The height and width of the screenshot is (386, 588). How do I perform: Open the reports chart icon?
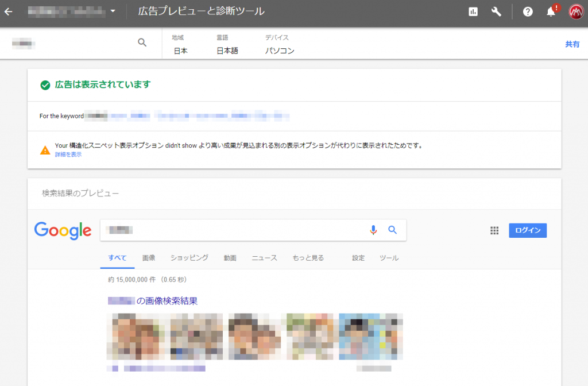(473, 11)
